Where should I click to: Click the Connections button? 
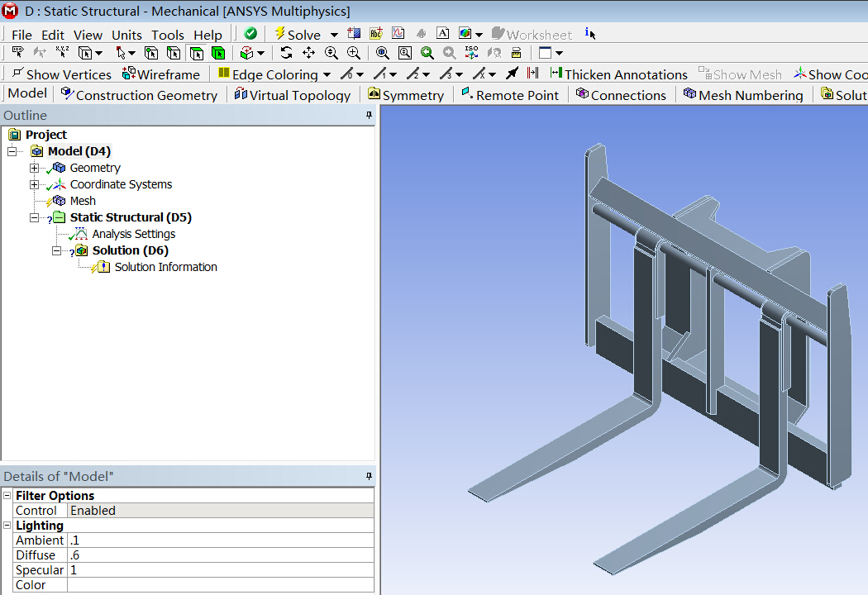(x=621, y=95)
